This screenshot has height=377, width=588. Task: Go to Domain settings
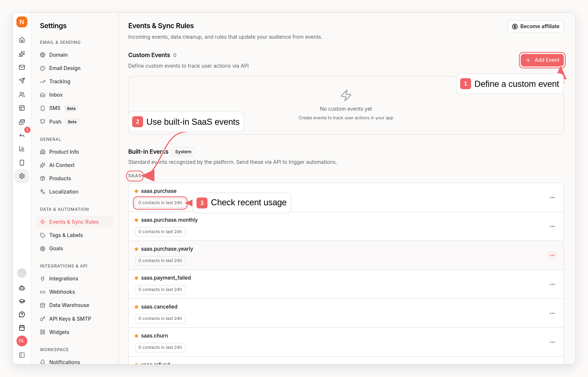point(75,55)
